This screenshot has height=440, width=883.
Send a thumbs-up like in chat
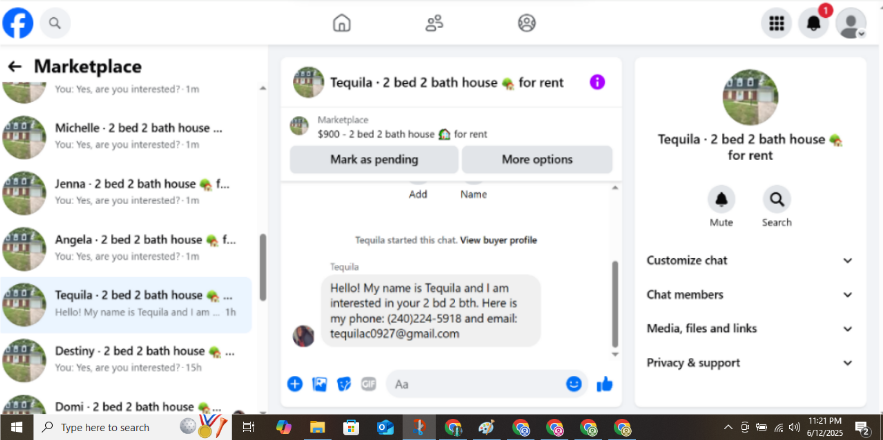[604, 384]
